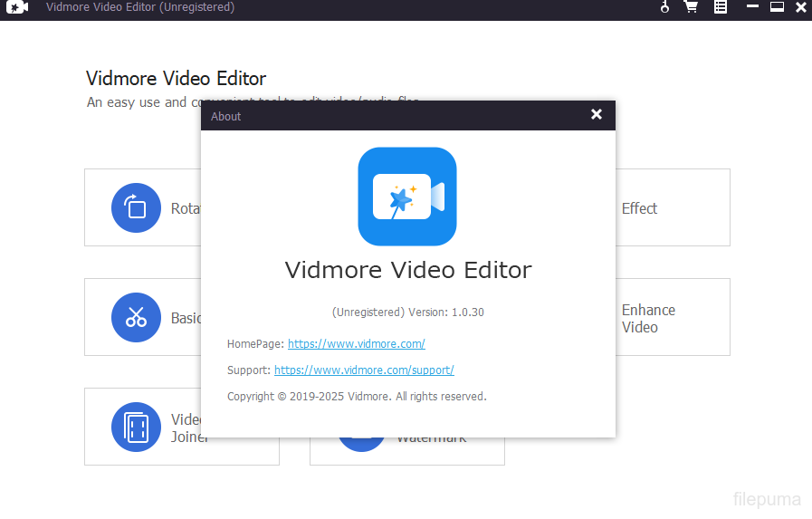Open the vidmore.com HomePage link
812x519 pixels.
coord(356,344)
